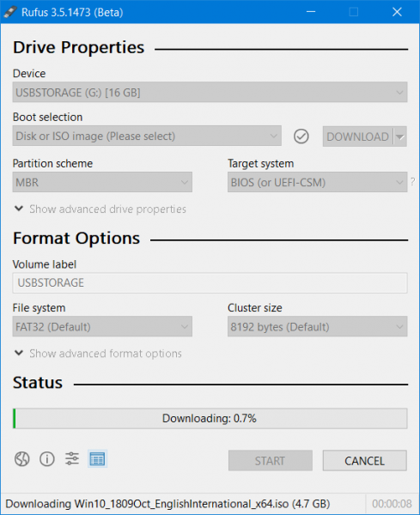This screenshot has width=420, height=515.
Task: Open the File system FAT32 dropdown
Action: pyautogui.click(x=102, y=326)
